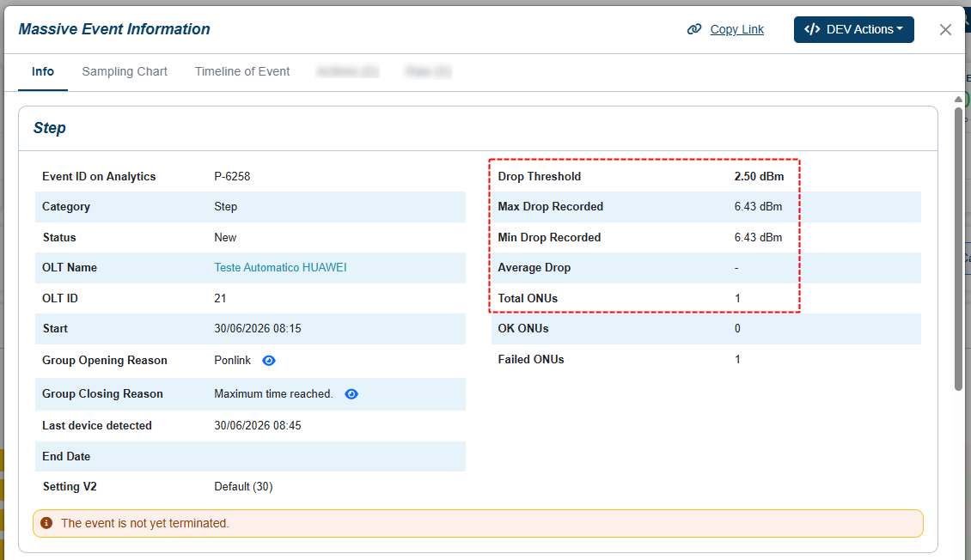Click the vertical scrollbar thumb
971x560 pixels.
959,247
